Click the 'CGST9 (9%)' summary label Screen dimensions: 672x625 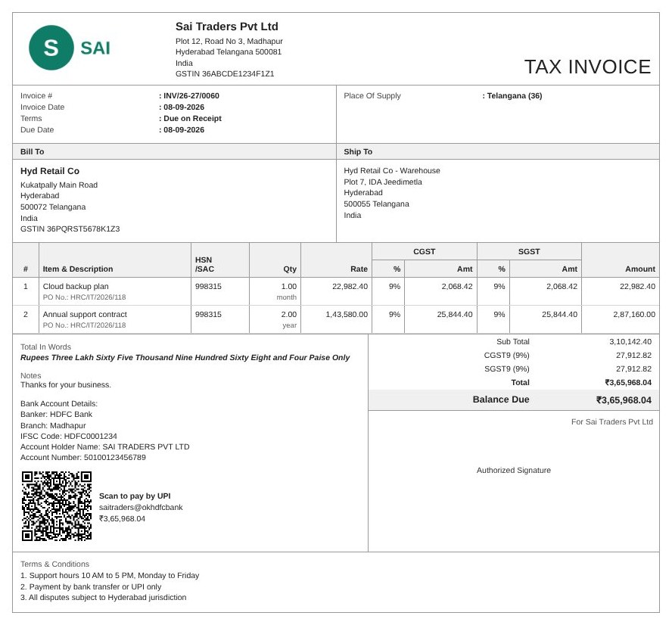click(x=506, y=355)
